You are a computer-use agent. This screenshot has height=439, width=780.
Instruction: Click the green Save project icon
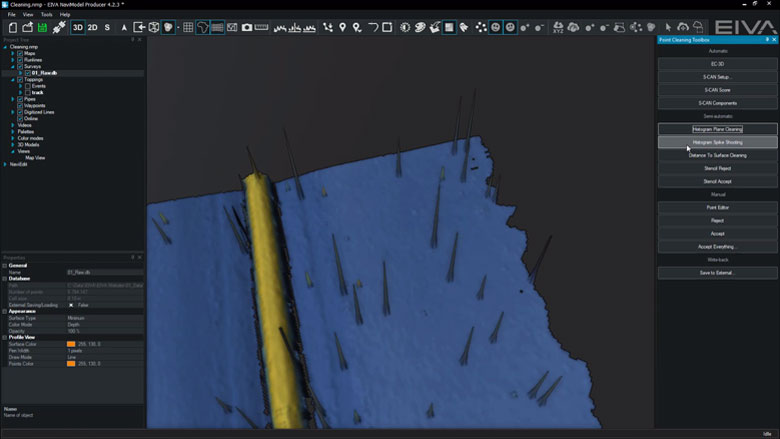[43, 27]
